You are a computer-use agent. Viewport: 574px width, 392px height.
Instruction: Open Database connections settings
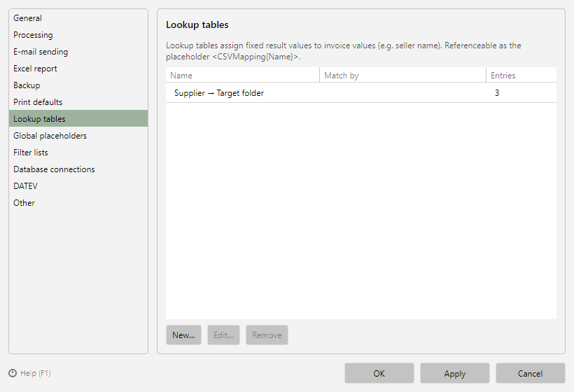[78, 169]
